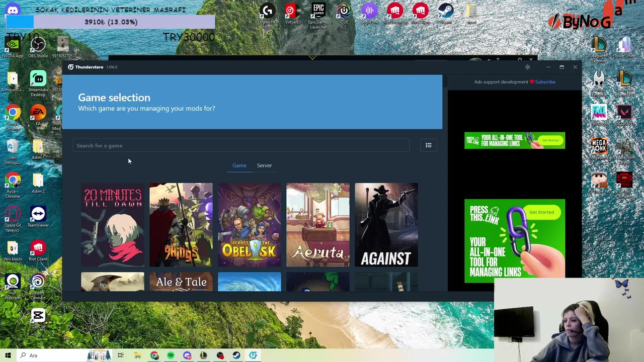644x362 pixels.
Task: Select the Ale & Tale game card
Action: click(181, 282)
